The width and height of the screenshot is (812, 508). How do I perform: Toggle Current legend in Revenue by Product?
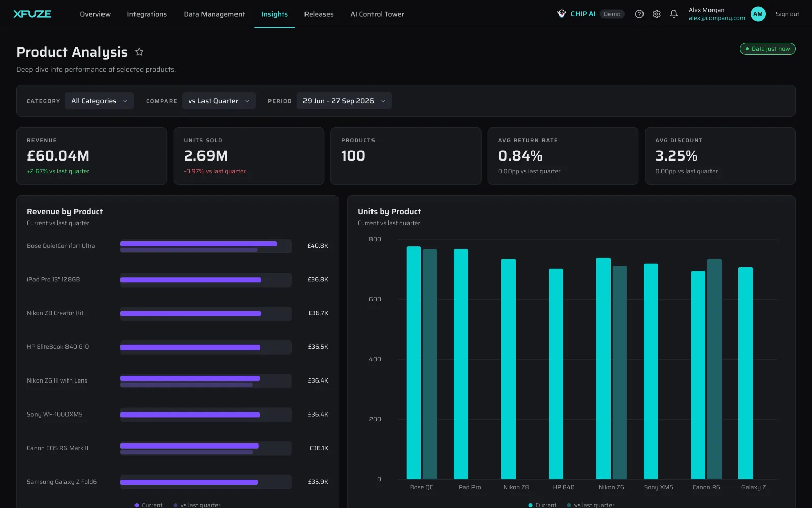(x=148, y=505)
